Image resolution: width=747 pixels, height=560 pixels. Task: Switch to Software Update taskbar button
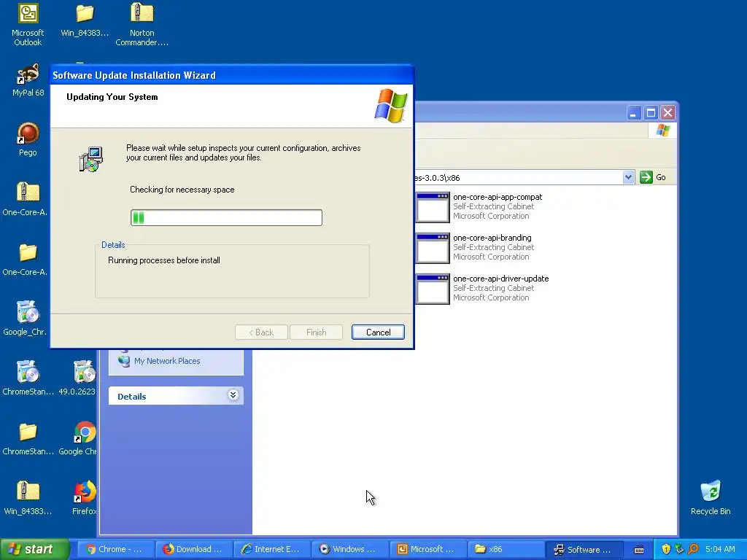584,549
